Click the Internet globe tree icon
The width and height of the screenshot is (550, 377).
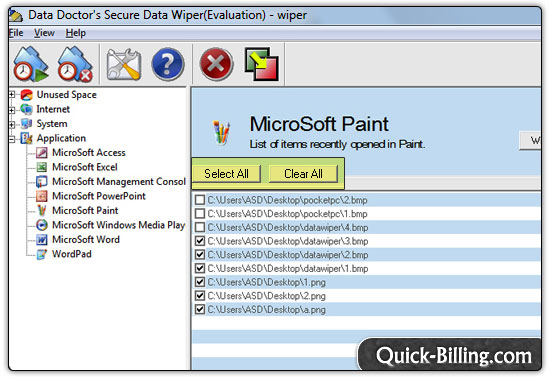(x=27, y=109)
